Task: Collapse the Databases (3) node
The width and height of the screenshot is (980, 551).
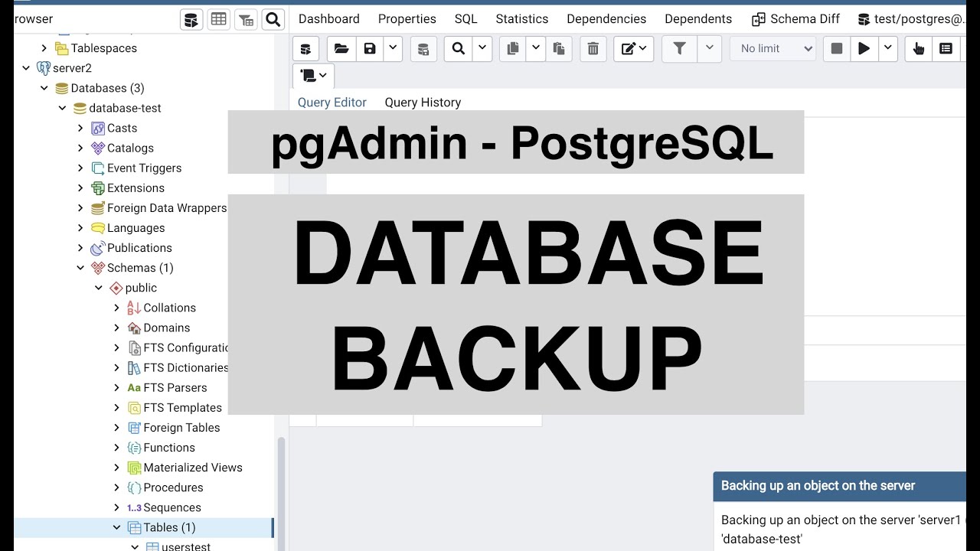Action: 44,88
